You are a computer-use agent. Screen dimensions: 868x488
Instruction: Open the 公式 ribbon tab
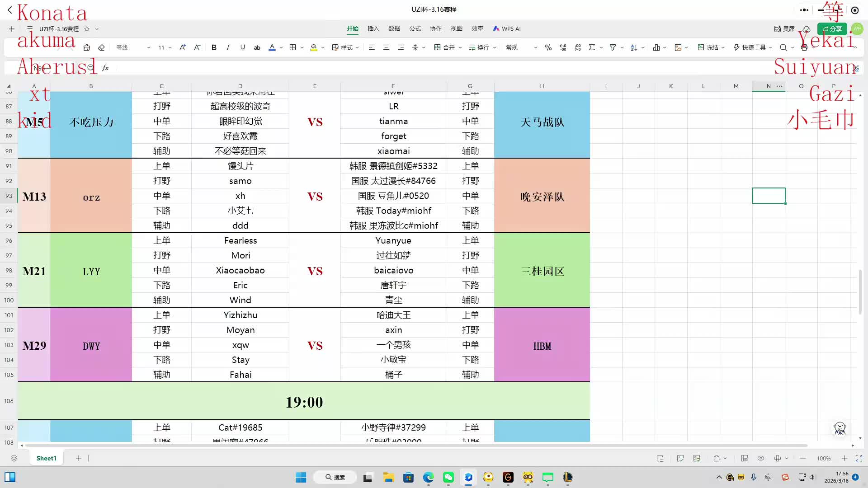coord(415,28)
